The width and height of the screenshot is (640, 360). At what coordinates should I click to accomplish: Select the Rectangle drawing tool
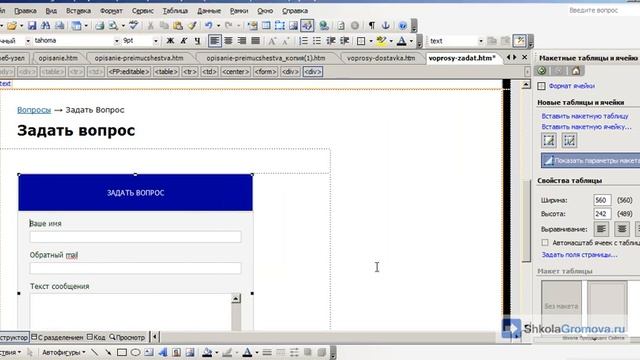[122, 352]
